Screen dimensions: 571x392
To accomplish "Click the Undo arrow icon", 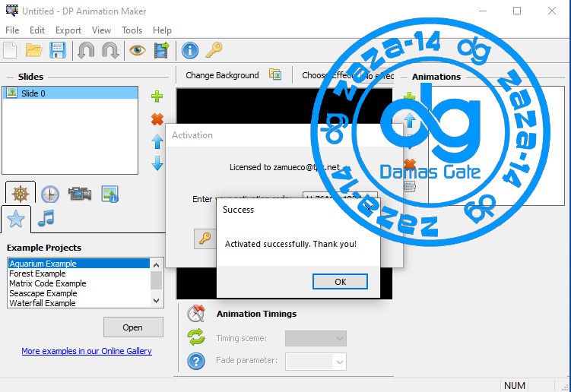I will click(x=86, y=50).
